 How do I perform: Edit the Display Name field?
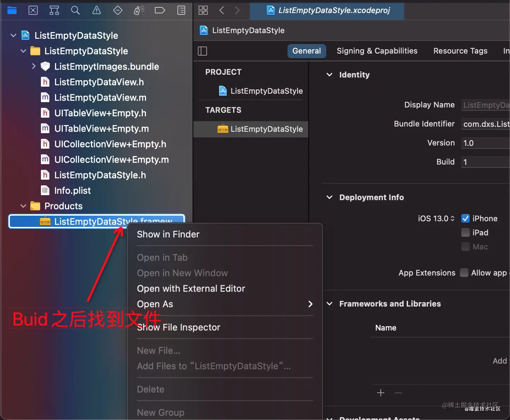click(x=486, y=105)
